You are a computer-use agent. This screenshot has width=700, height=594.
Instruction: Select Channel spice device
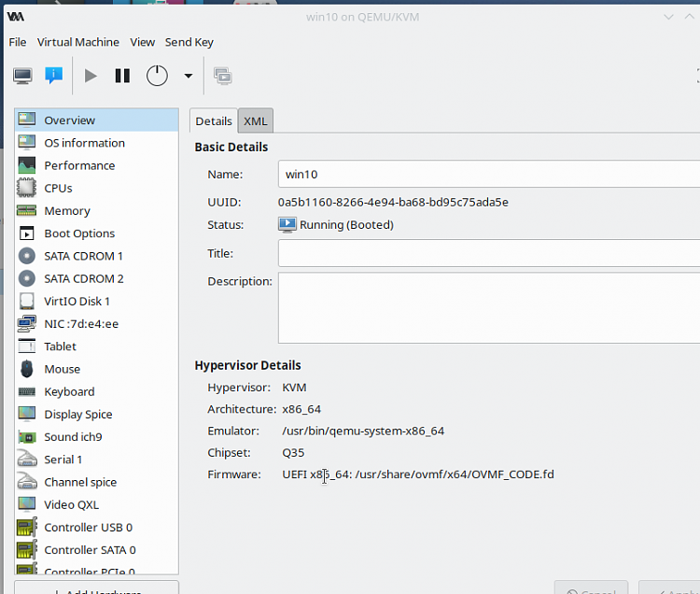pos(96,482)
